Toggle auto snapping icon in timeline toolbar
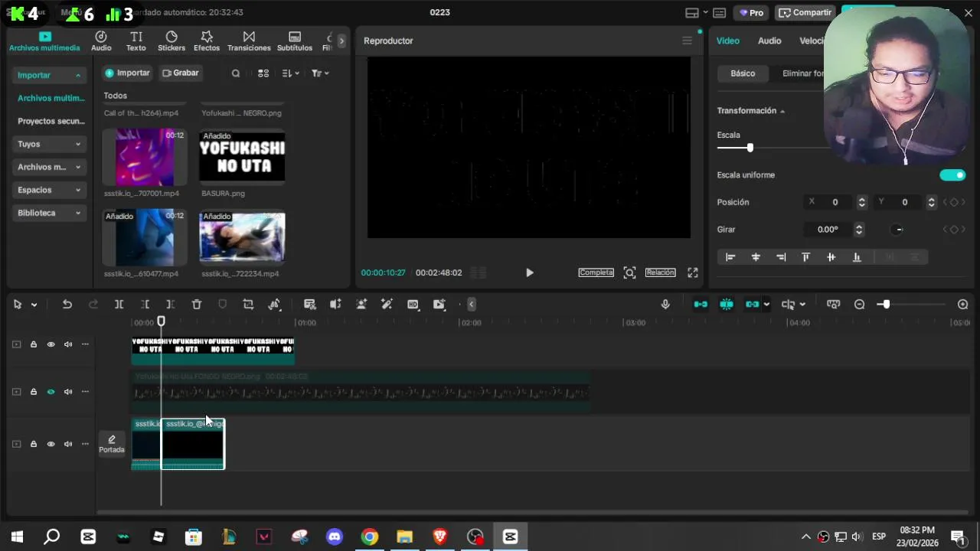 tap(727, 305)
